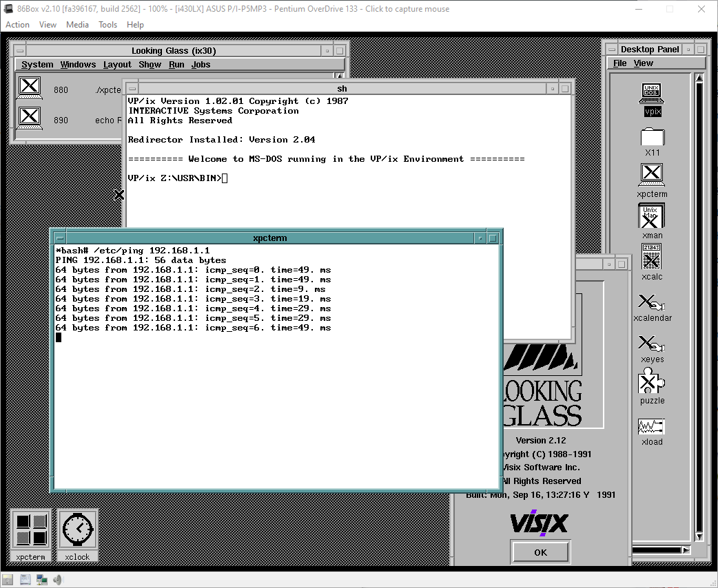
Task: Start the xload system monitor icon
Action: [652, 428]
